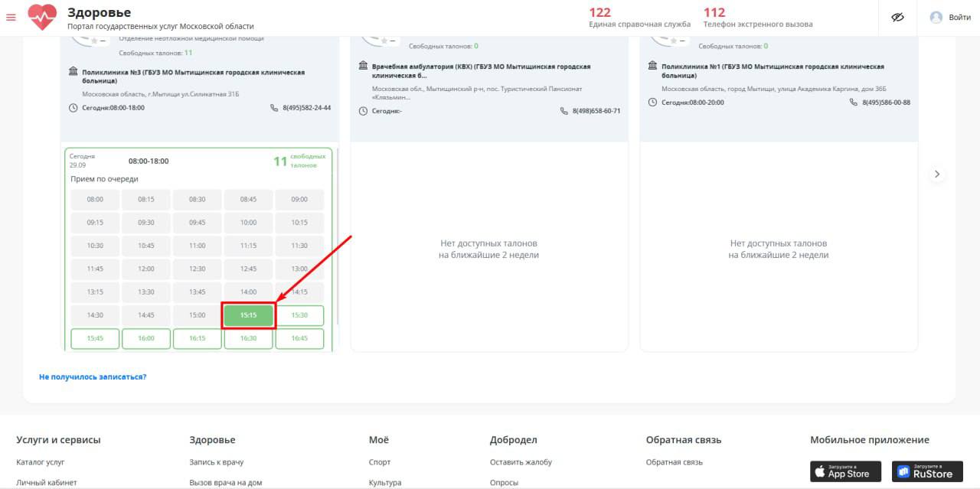Viewport: 980px width, 489px height.
Task: Pick the 16:45 time slot
Action: (299, 338)
